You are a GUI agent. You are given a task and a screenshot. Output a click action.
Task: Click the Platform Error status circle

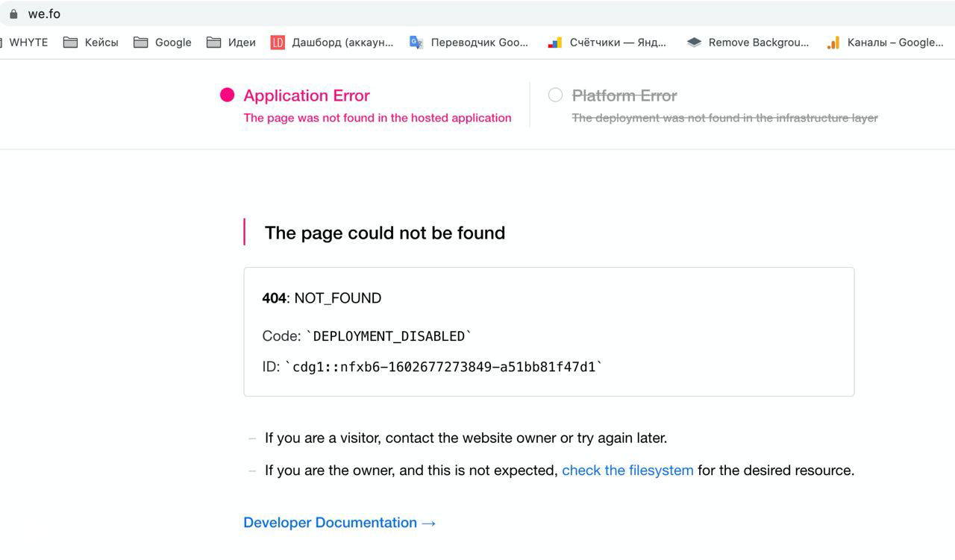[x=555, y=95]
